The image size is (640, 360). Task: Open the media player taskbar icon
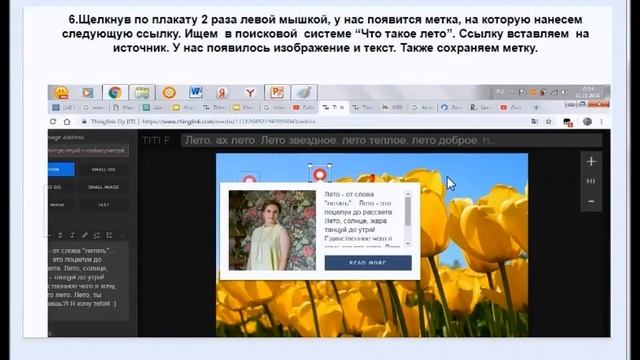click(x=87, y=93)
